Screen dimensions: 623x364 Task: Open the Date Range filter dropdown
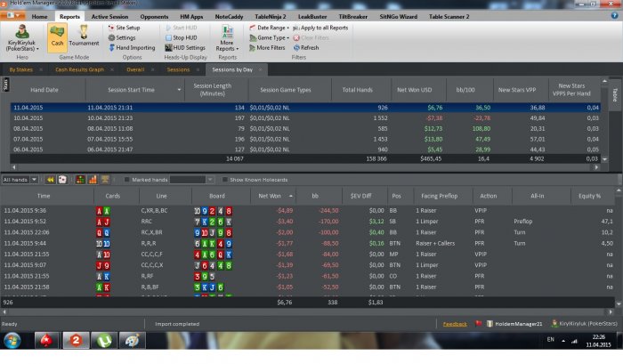tap(269, 28)
